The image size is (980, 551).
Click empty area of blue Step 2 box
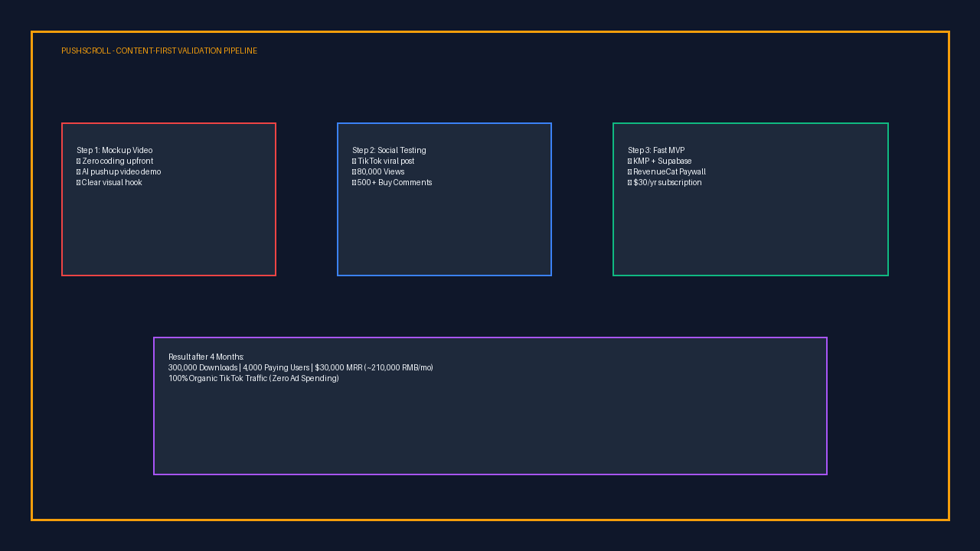444,233
